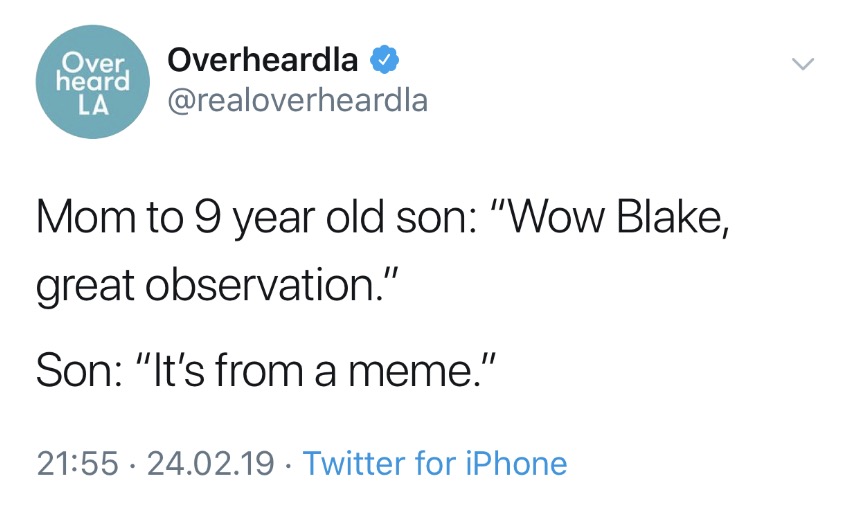Click the 24.02.19 date
This screenshot has height=512, width=848.
pos(210,463)
